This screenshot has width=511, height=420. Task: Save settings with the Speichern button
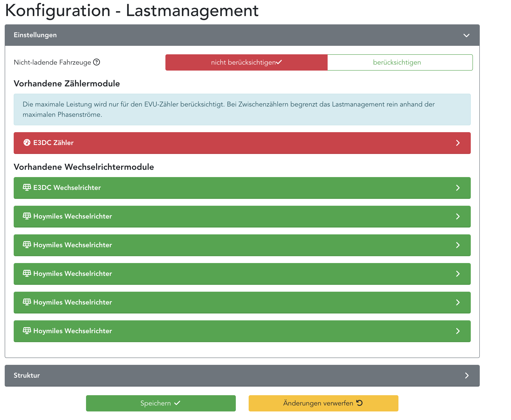point(160,403)
